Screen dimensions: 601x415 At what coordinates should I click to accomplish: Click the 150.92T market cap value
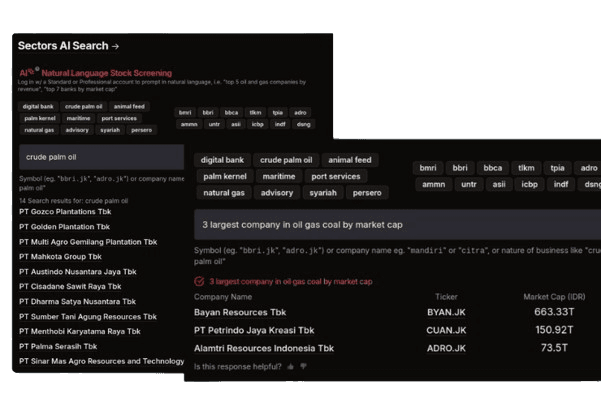554,330
